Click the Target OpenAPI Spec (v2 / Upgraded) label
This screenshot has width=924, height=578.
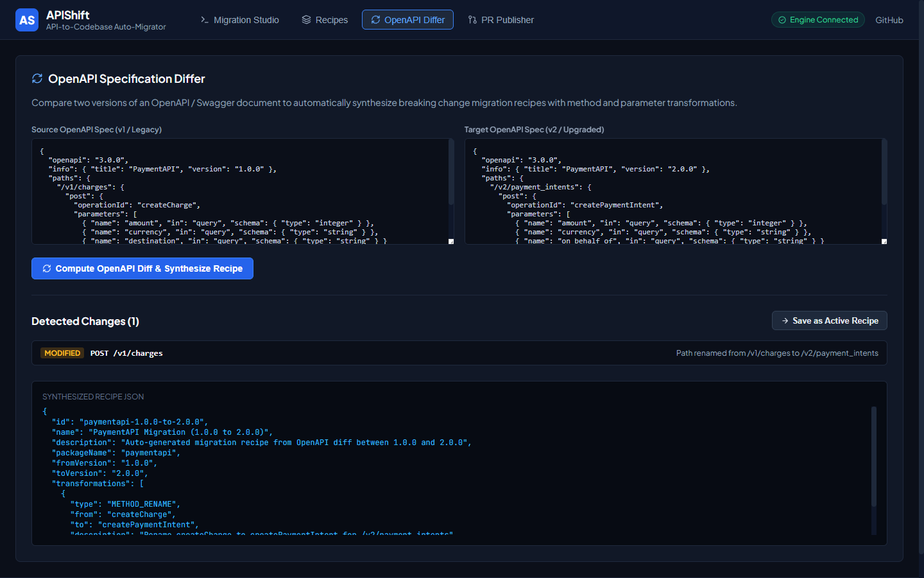coord(534,130)
